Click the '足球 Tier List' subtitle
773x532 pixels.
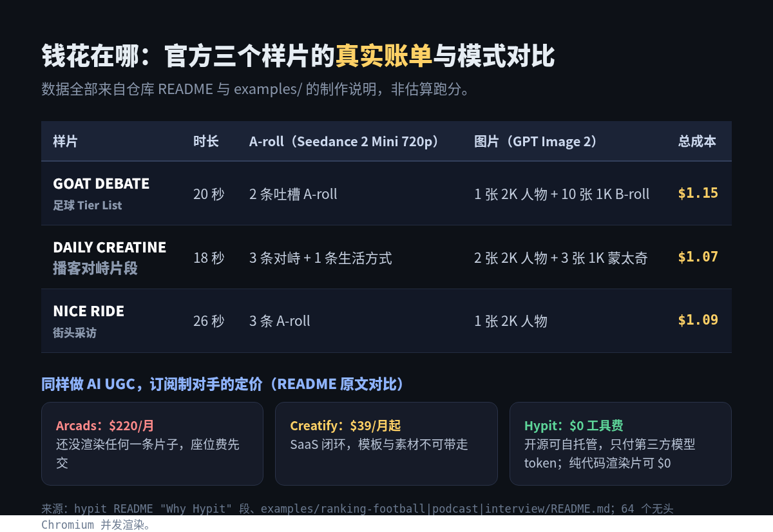point(88,205)
